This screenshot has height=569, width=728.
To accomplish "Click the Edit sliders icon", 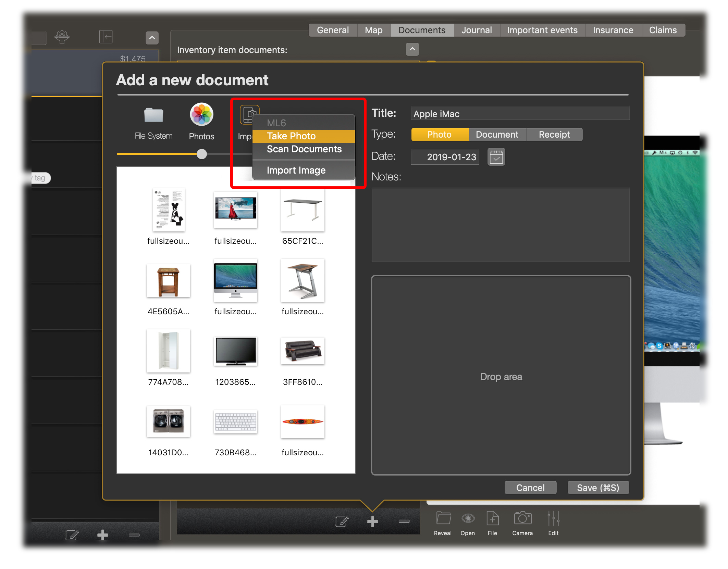I will click(553, 518).
